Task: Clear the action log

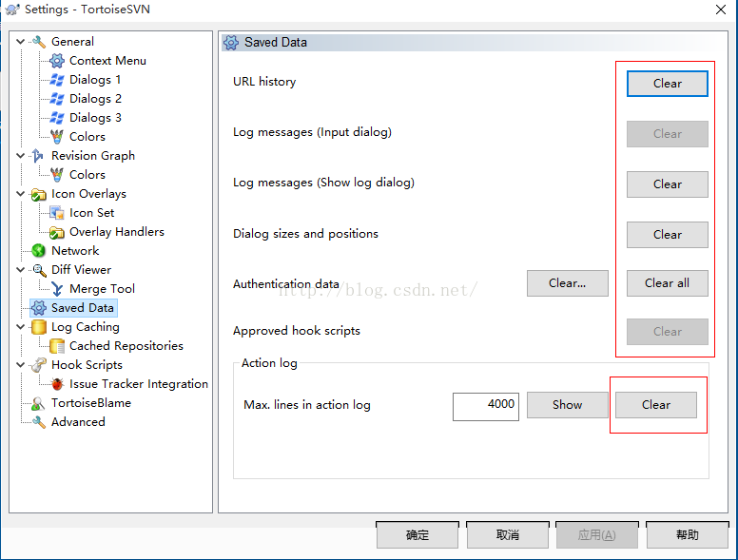Action: point(655,405)
